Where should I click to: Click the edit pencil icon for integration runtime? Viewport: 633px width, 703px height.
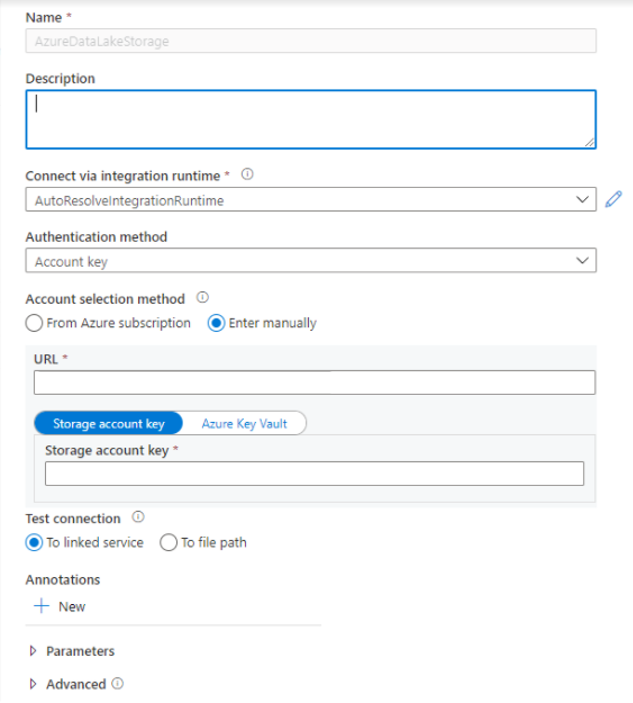614,200
